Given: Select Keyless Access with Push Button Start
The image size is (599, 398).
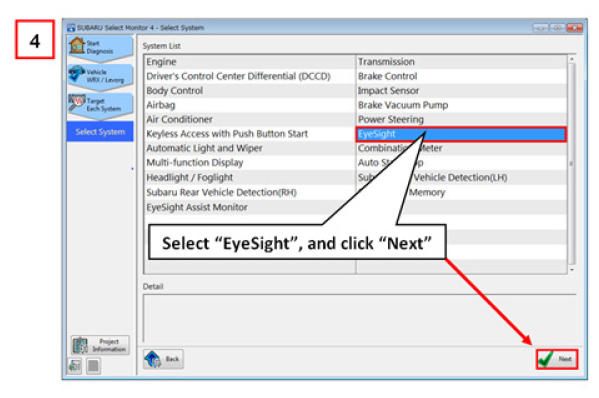Looking at the screenshot, I should point(250,134).
